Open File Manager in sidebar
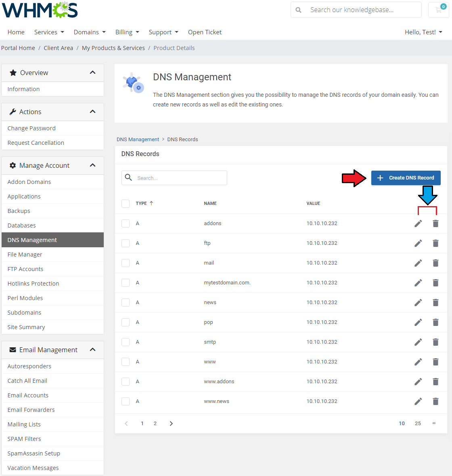The image size is (452, 476). (x=52, y=255)
